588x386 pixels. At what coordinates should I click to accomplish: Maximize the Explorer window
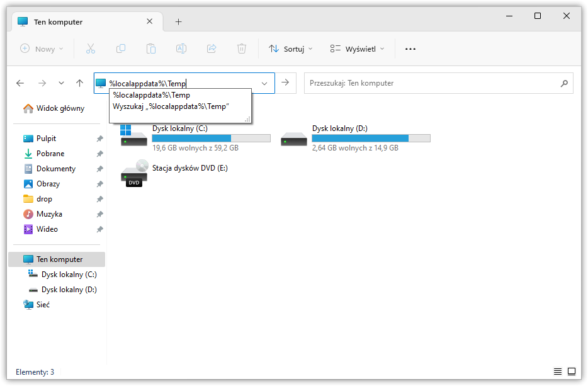(x=538, y=16)
